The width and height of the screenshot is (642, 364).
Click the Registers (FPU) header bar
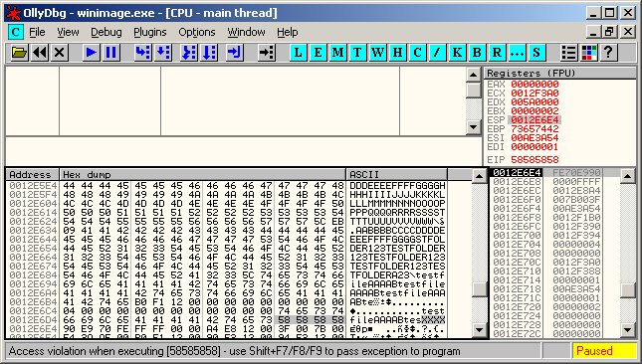pyautogui.click(x=559, y=74)
